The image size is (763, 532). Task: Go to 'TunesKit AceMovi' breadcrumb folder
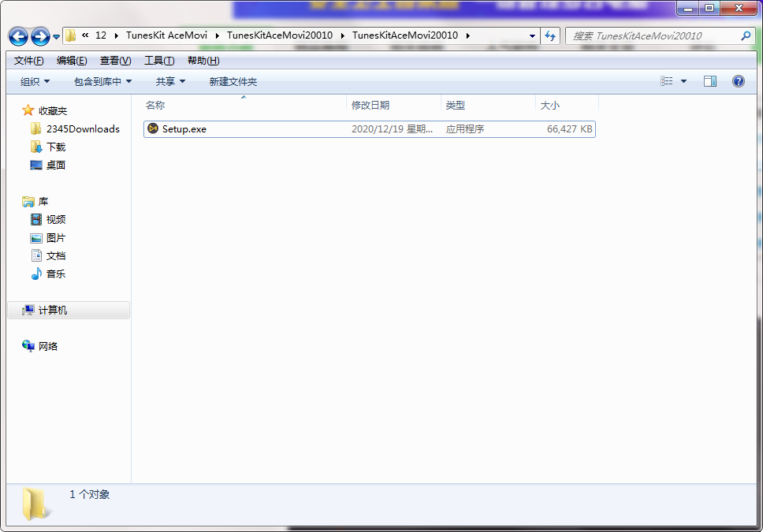click(x=166, y=35)
